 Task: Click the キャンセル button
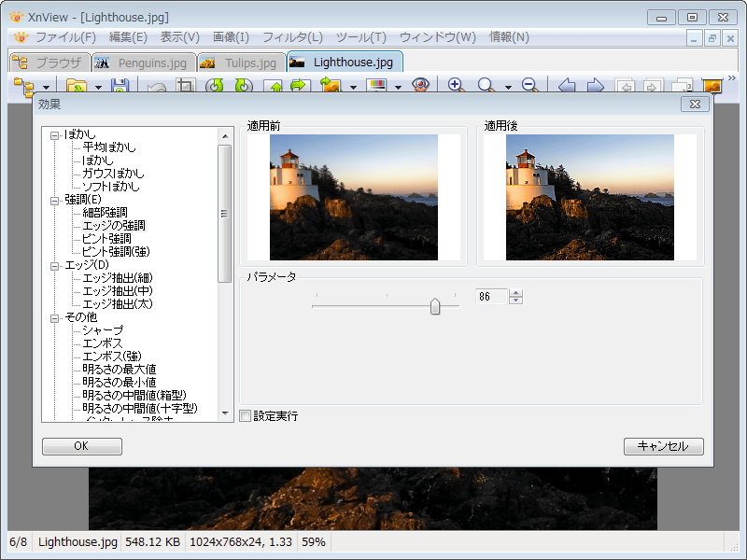click(x=664, y=446)
